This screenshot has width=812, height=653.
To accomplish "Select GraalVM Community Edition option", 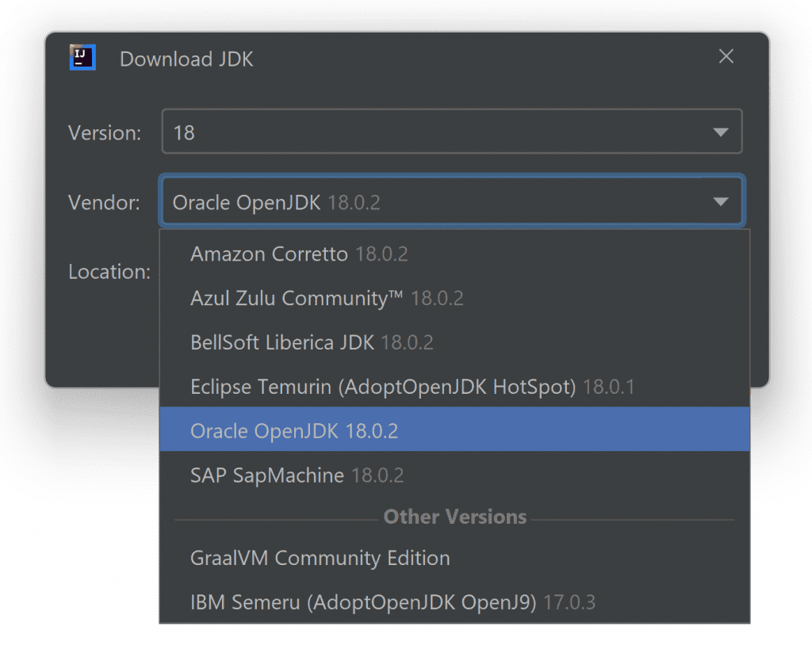I will pos(320,558).
